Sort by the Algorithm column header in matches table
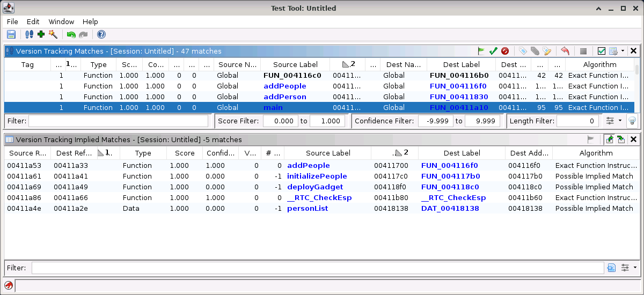Image resolution: width=644 pixels, height=295 pixels. (x=599, y=64)
